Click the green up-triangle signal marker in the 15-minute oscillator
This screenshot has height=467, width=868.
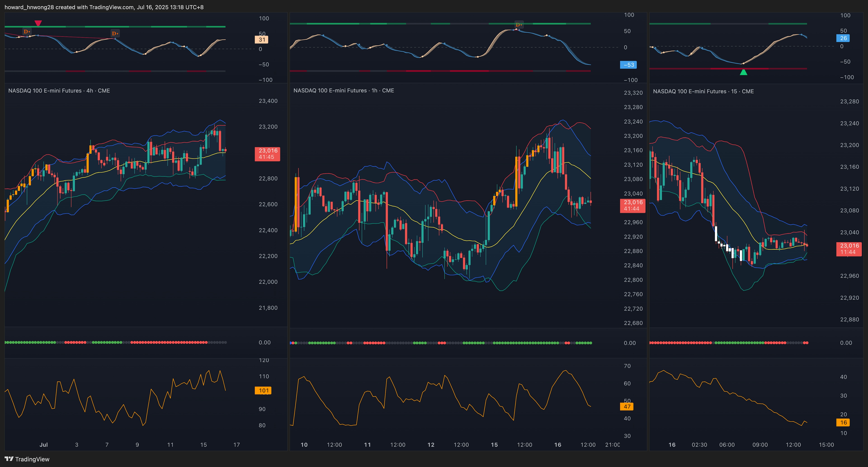point(743,72)
